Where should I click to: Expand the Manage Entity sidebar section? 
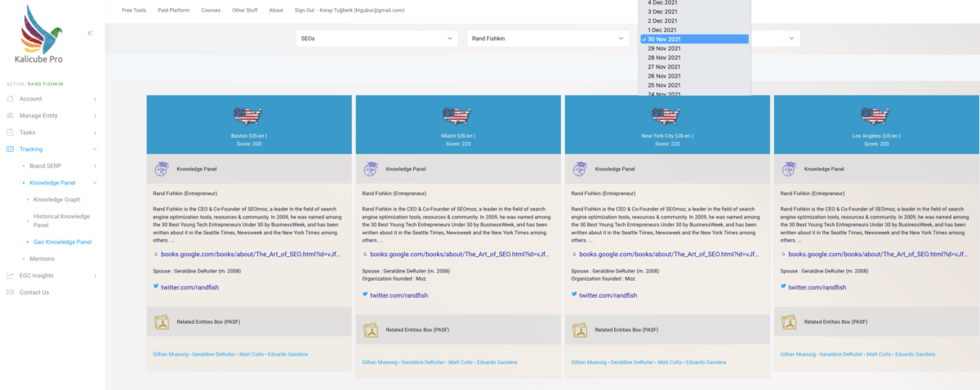click(96, 116)
